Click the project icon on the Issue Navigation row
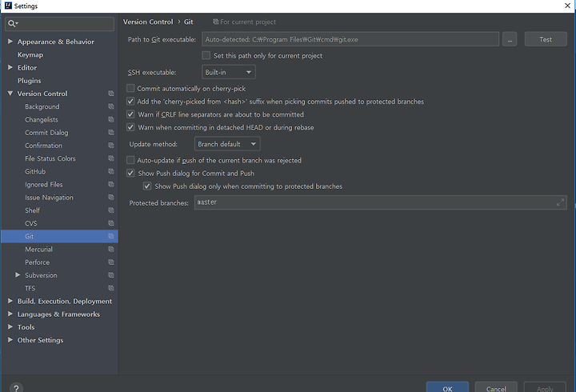 tap(111, 198)
